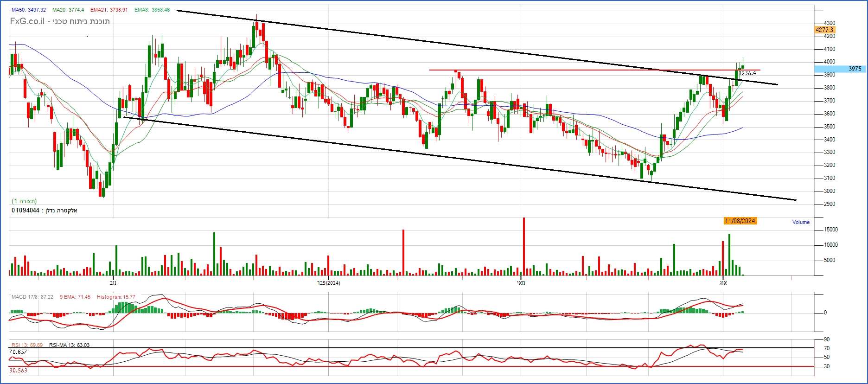Click the orange 11/08/2024 date label
The image size is (868, 384).
pyautogui.click(x=740, y=221)
